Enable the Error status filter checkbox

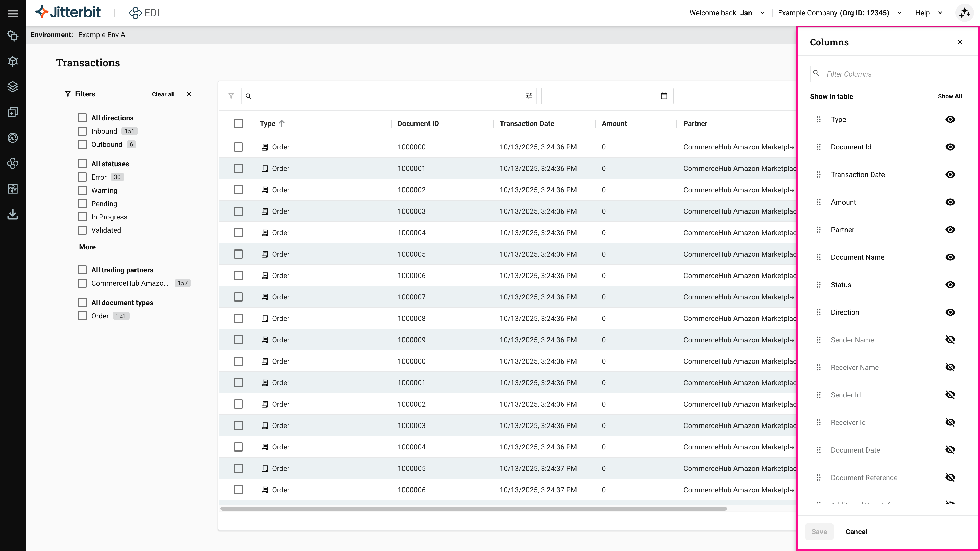(82, 177)
